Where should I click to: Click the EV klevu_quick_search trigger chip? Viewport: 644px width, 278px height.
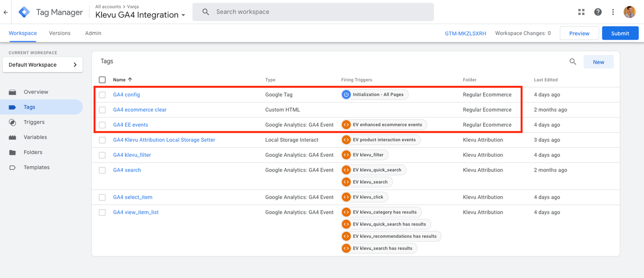(373, 170)
